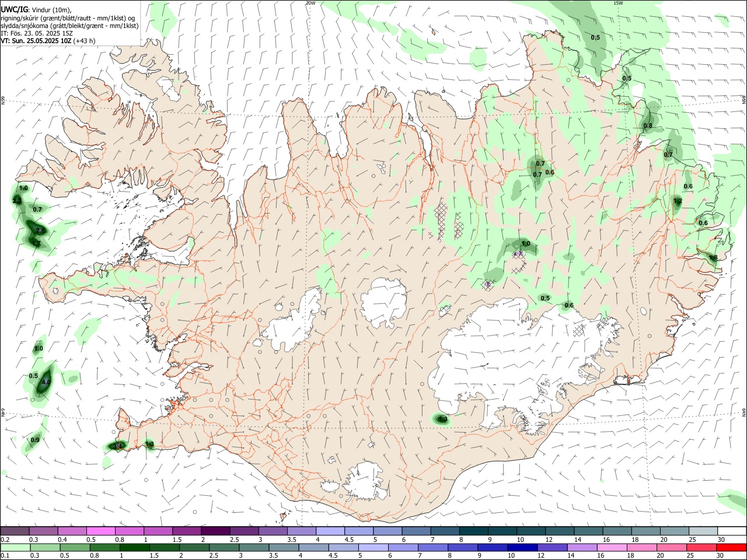Viewport: 747px width, 560px height.
Task: Pick the crimson rain swatch labeled 25
Action: (701, 547)
